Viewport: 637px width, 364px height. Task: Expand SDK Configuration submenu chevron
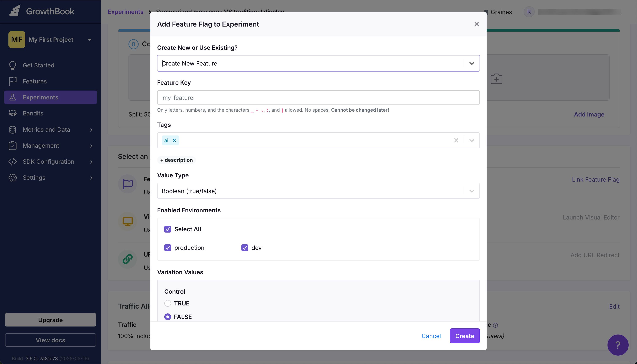pos(91,162)
